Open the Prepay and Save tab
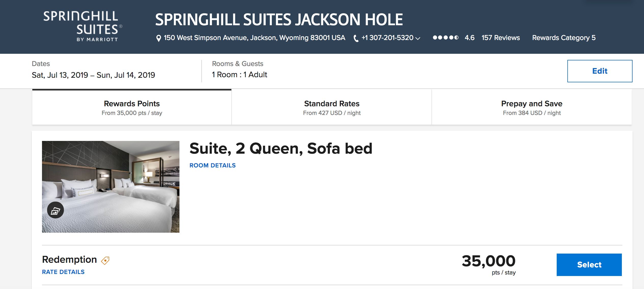 tap(531, 108)
